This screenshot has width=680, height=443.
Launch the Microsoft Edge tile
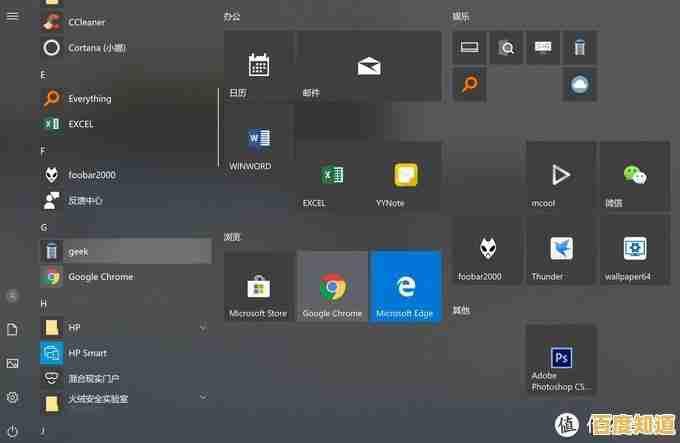point(405,286)
